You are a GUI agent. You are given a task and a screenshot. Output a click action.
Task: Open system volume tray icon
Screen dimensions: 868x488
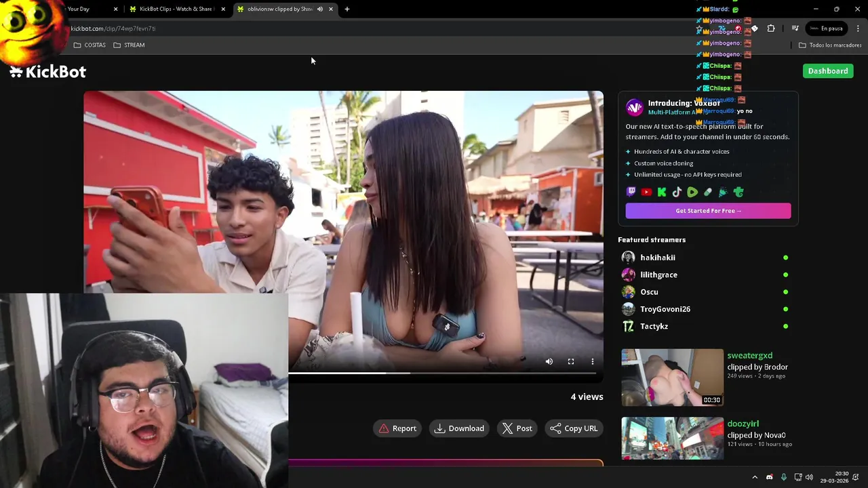click(x=809, y=477)
